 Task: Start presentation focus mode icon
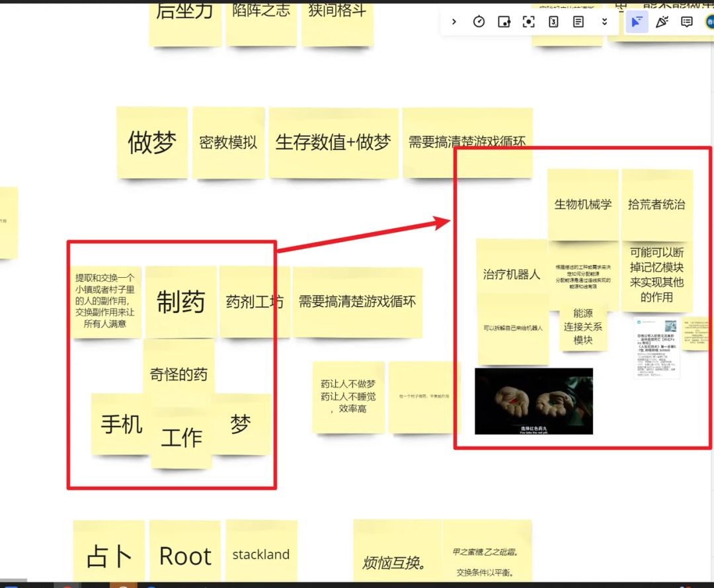click(x=528, y=21)
